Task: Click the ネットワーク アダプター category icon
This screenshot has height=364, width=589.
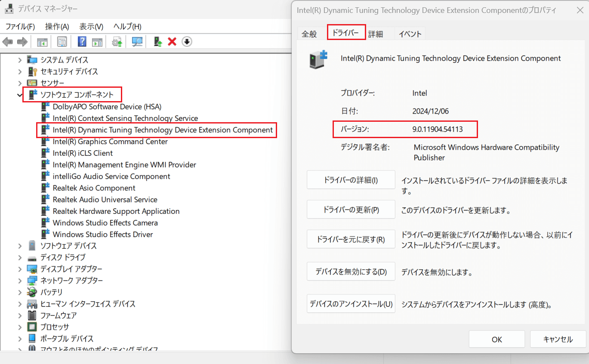Action: coord(32,281)
